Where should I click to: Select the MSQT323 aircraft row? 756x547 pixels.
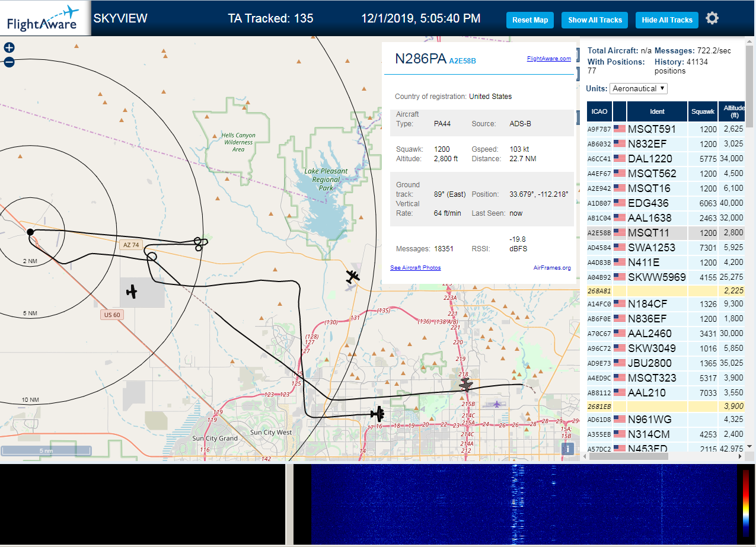coord(666,378)
